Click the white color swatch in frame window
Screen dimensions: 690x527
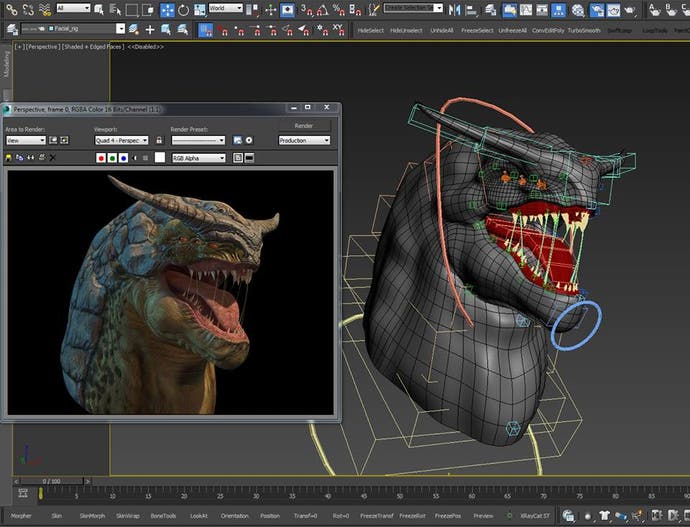[x=160, y=157]
